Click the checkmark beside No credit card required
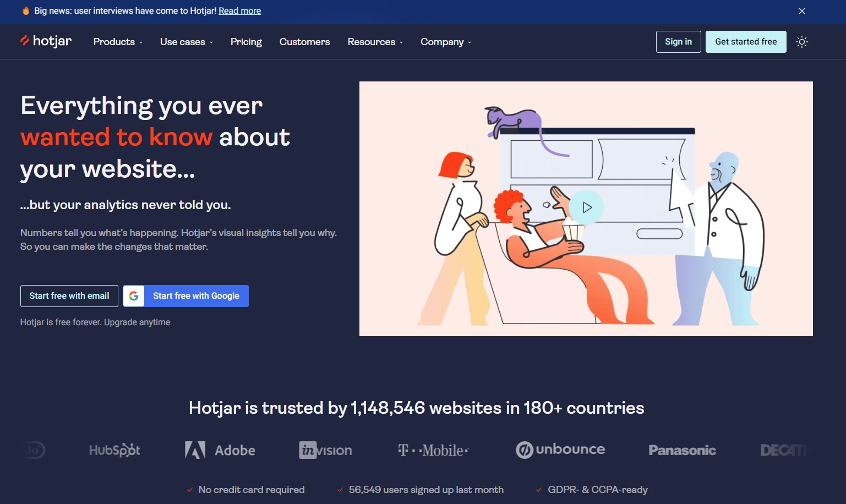Viewport: 846px width, 504px height. point(190,490)
